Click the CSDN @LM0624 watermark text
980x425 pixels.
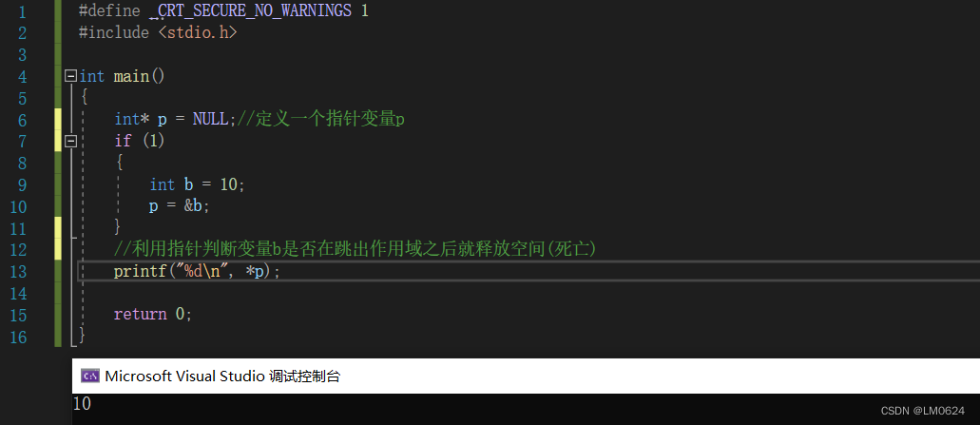[x=923, y=411]
